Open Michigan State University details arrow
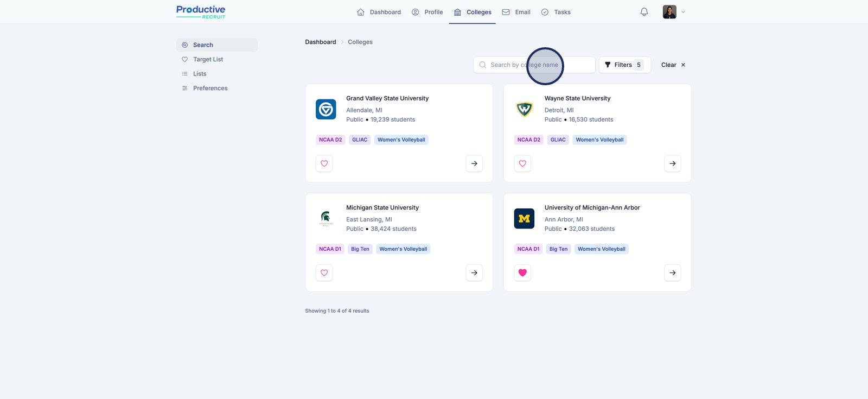This screenshot has width=868, height=399. pos(474,273)
